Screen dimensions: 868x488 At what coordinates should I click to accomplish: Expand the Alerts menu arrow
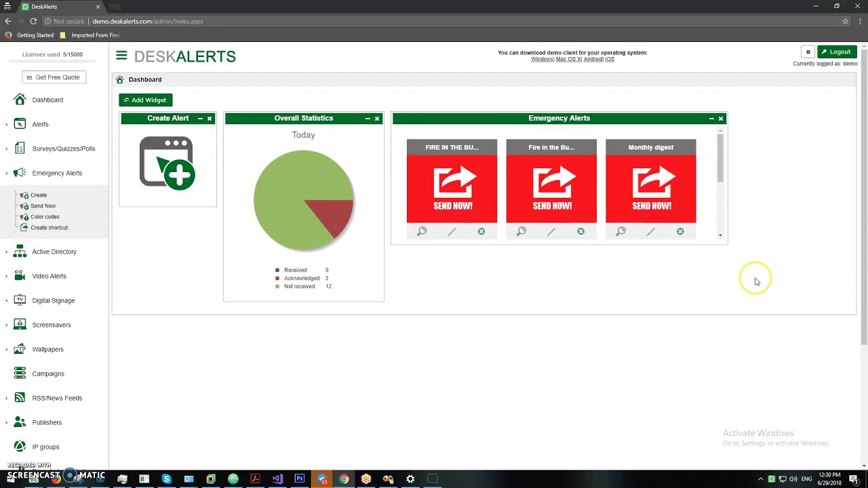[x=7, y=124]
